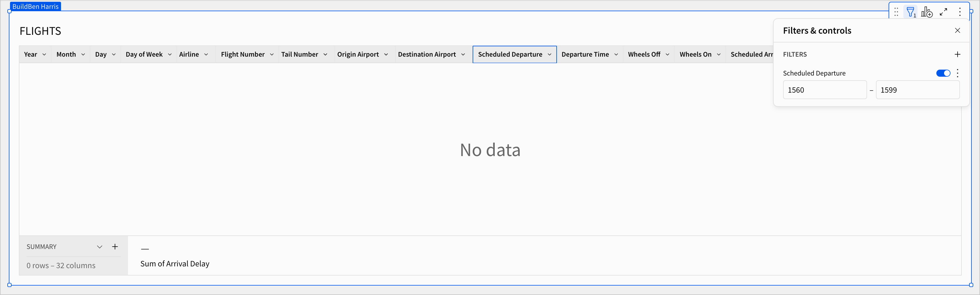
Task: Select the Scheduled Departure column header
Action: pos(510,55)
